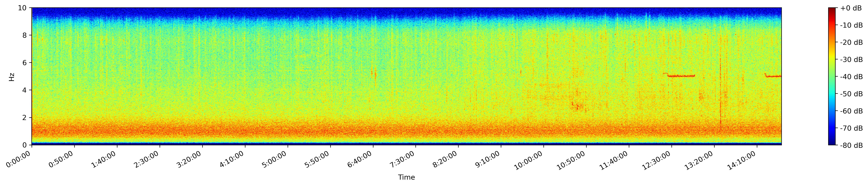Click the -40 dB colorbar label
The width and height of the screenshot is (868, 186).
click(851, 77)
